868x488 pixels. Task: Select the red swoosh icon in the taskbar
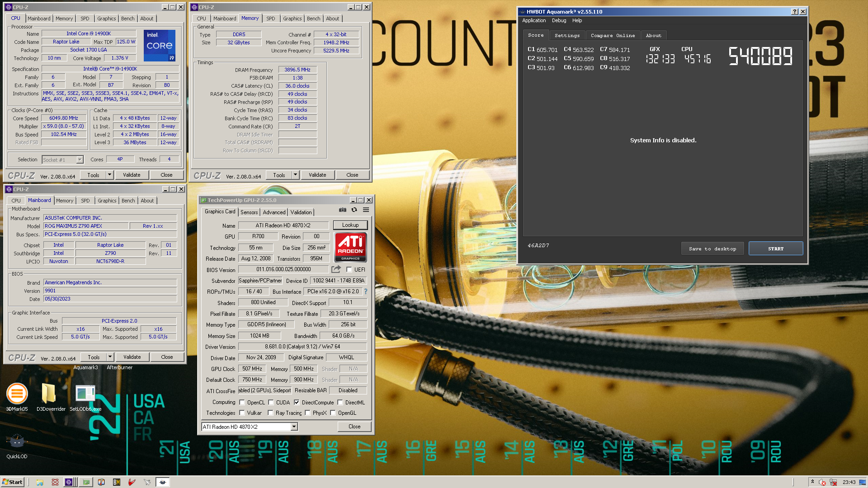coord(132,482)
